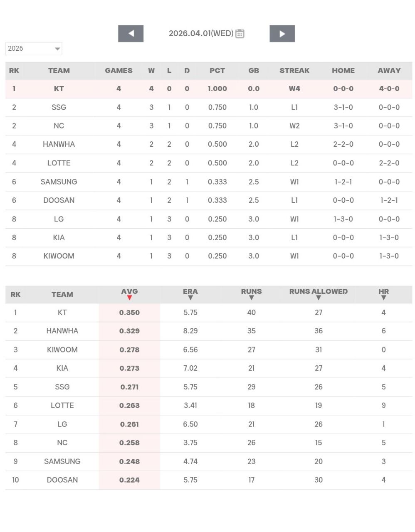Screen dimensions: 415x532
Task: Click KIWOOM in the standings table
Action: 59,256
